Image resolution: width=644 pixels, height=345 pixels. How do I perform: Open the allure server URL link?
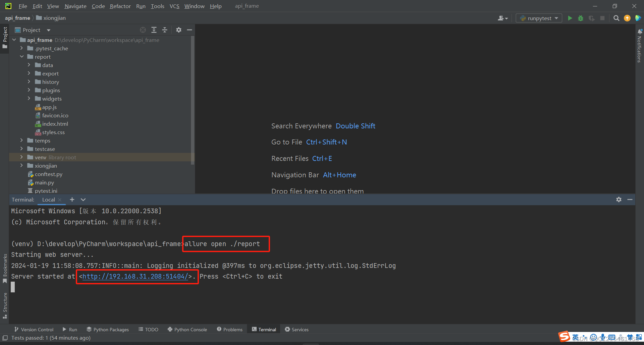[135, 277]
